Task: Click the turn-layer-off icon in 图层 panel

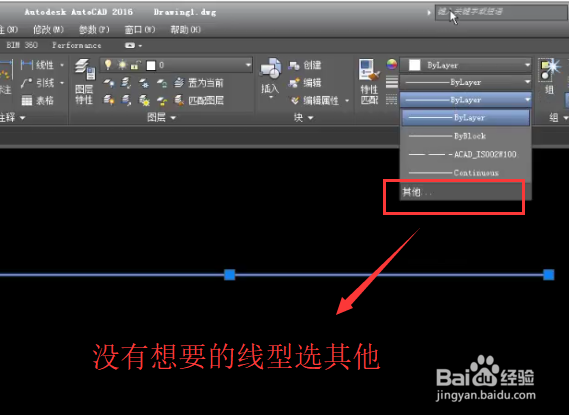Action: (x=109, y=83)
